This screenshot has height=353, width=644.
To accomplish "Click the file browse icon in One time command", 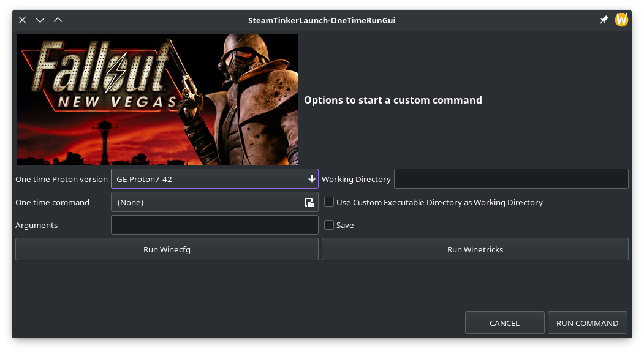I will (x=309, y=202).
